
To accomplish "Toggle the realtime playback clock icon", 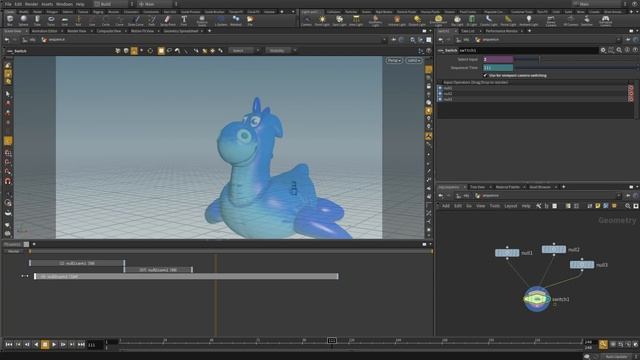I will 603,344.
